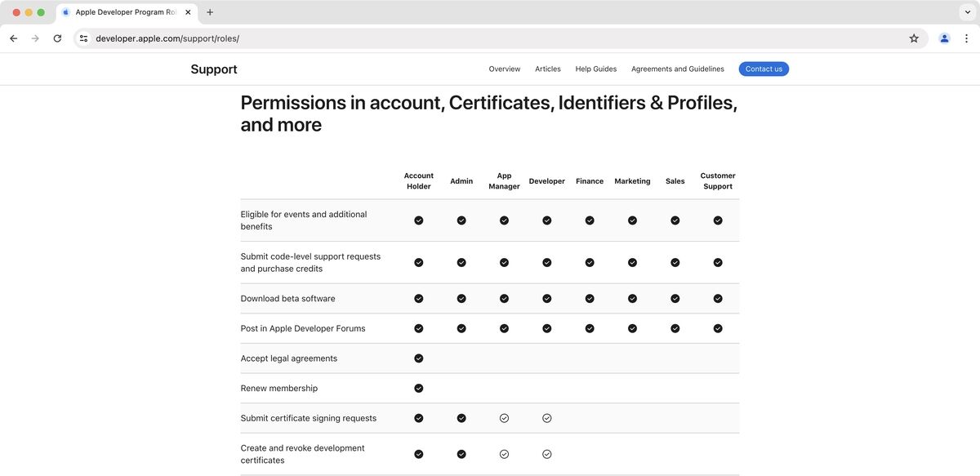Click Developer outlined checkmark for development certificates
Image resolution: width=980 pixels, height=476 pixels.
click(547, 454)
